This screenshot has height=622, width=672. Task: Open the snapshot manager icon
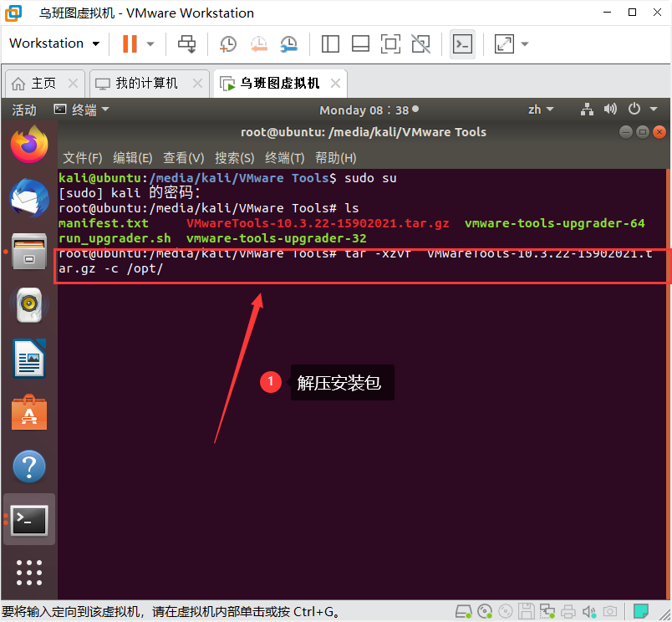pos(289,44)
